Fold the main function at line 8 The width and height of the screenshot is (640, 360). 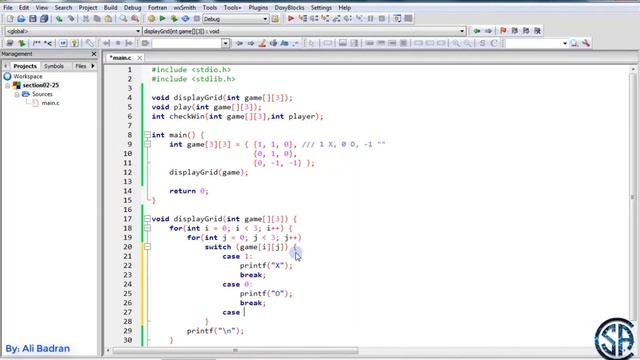[147, 135]
